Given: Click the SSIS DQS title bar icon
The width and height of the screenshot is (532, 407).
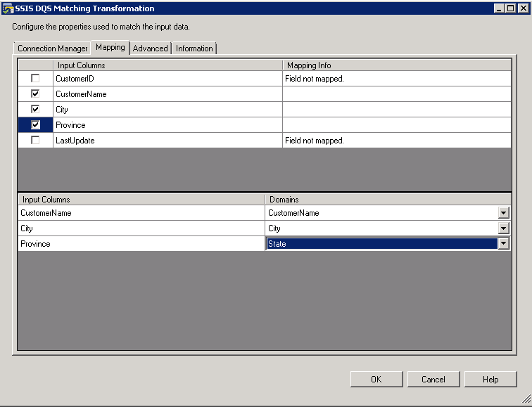Looking at the screenshot, I should click(x=8, y=8).
